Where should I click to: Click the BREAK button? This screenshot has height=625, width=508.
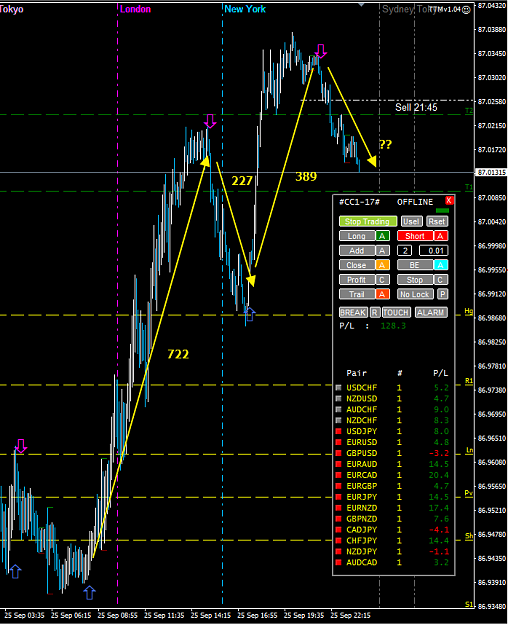[353, 312]
